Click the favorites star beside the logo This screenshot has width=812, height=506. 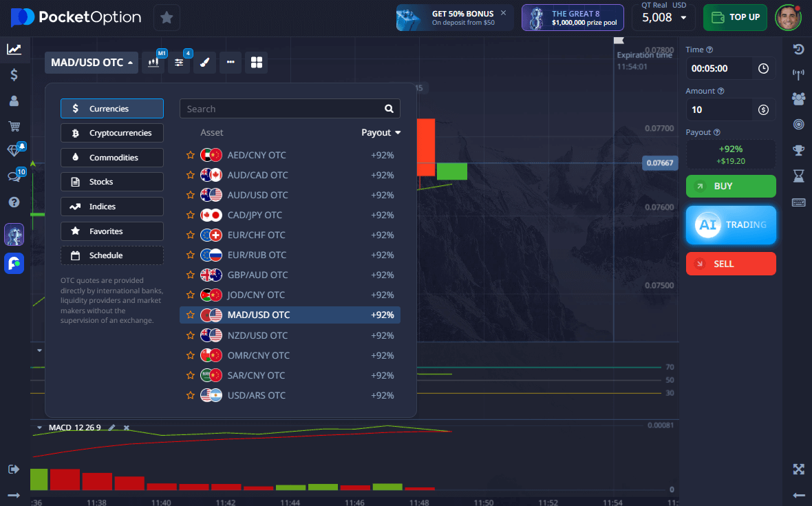click(167, 18)
